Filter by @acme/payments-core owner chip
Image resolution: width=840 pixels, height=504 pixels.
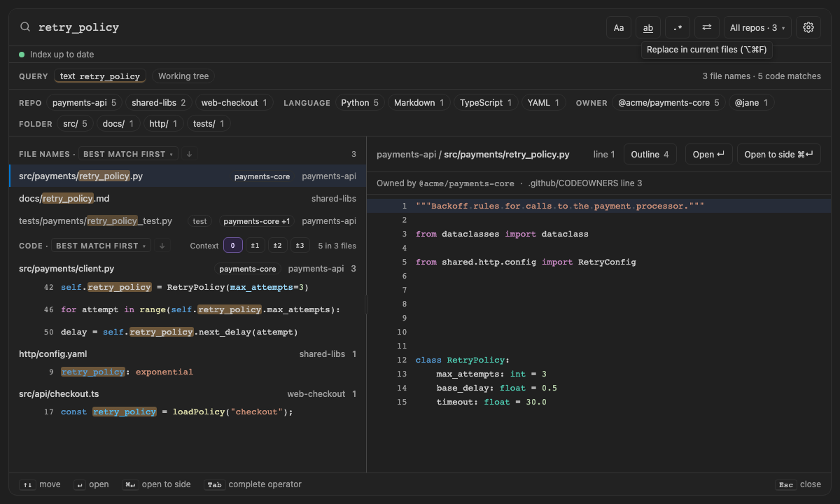pyautogui.click(x=668, y=103)
